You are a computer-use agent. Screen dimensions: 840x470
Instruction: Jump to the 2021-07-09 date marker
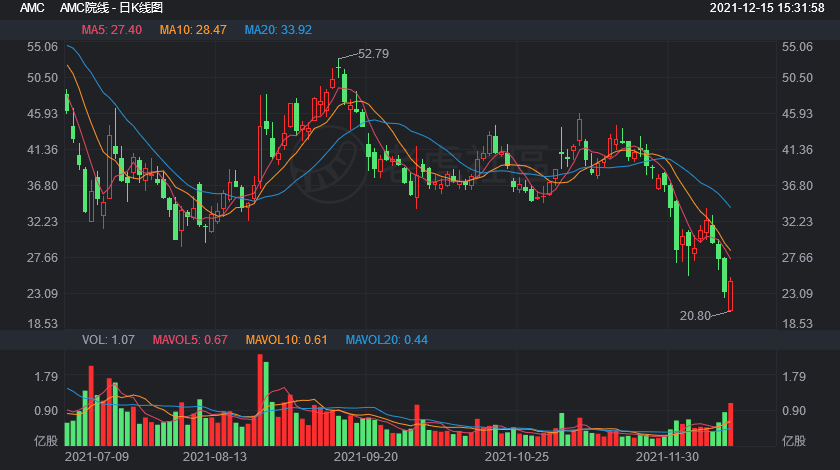click(97, 456)
